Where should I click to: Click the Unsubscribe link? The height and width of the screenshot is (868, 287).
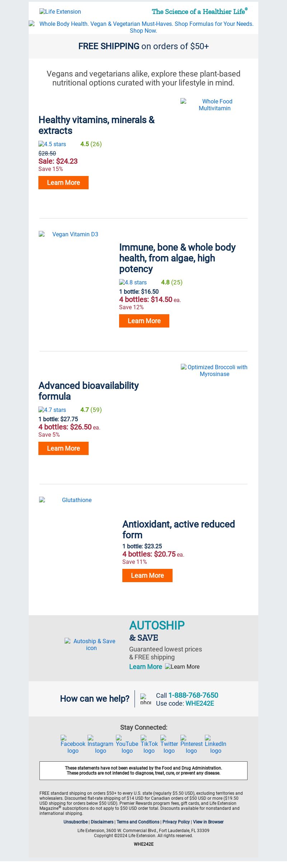point(76,822)
